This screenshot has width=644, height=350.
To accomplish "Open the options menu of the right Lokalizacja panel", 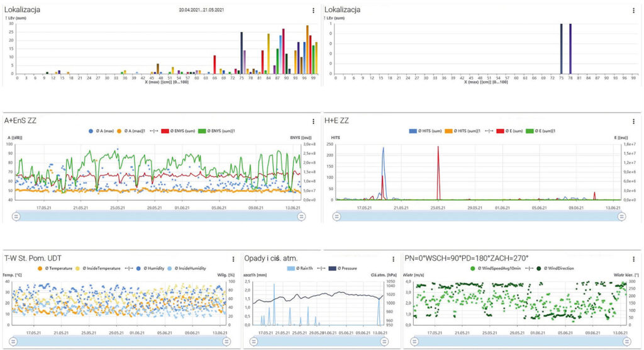I will pyautogui.click(x=633, y=10).
